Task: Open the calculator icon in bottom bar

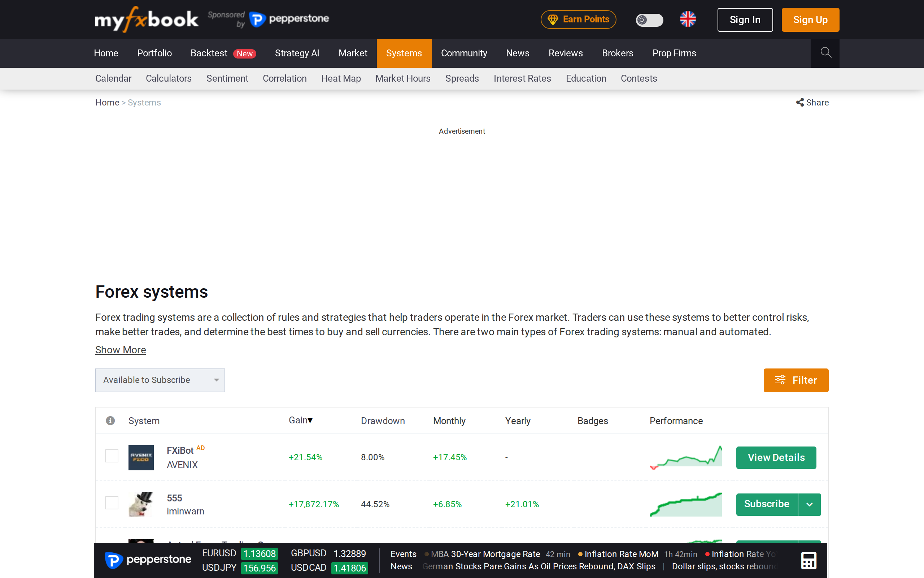Action: pos(809,561)
